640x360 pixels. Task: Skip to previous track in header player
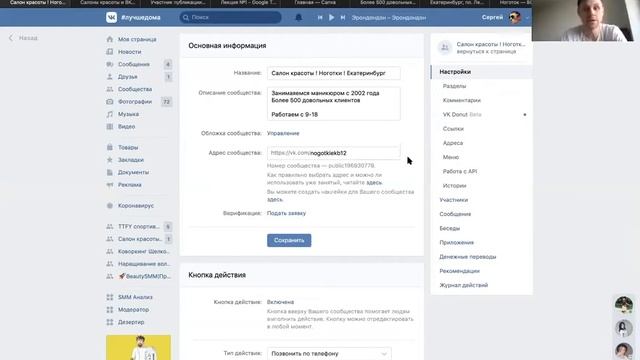click(320, 18)
